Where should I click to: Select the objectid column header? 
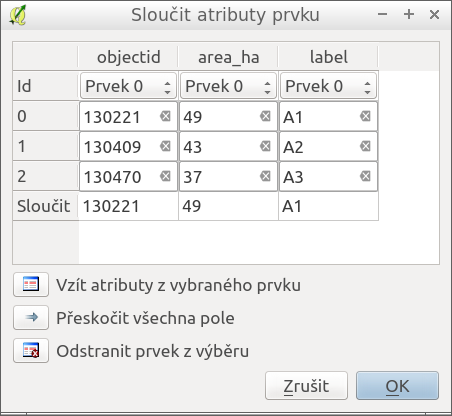[x=128, y=57]
